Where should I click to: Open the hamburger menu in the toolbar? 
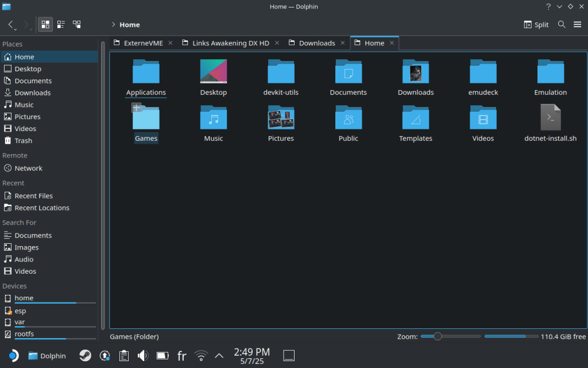(577, 25)
